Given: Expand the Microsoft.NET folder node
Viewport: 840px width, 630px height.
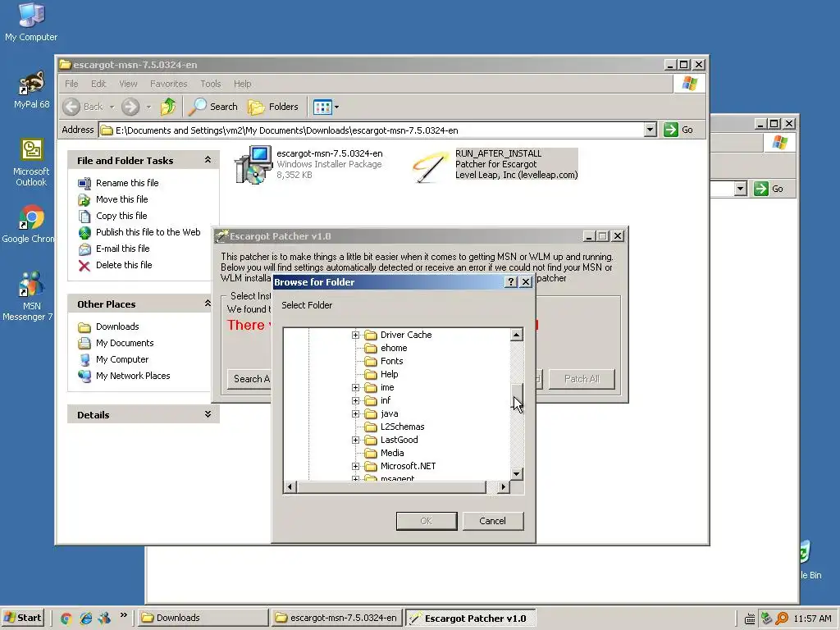Looking at the screenshot, I should (x=355, y=466).
